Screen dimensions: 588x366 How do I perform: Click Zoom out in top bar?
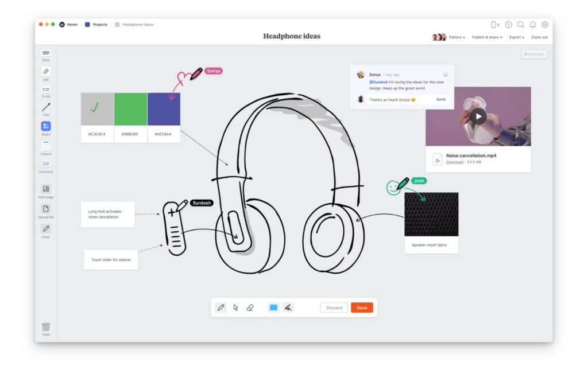click(539, 37)
